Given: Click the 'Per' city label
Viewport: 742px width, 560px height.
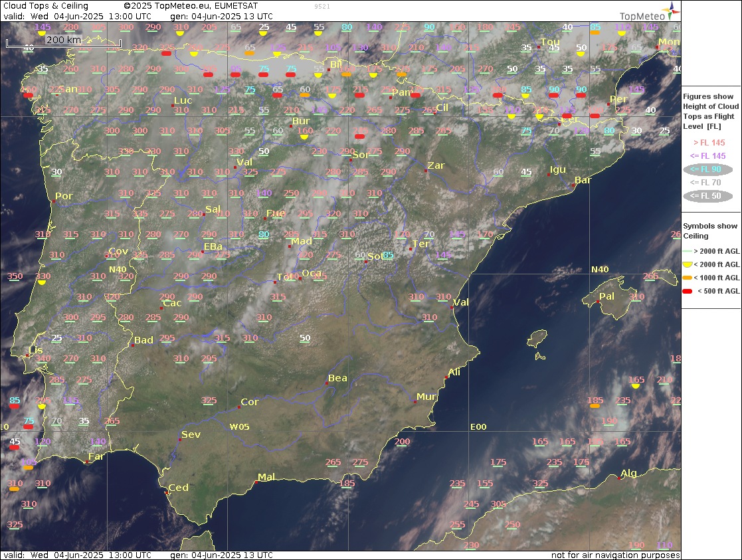Looking at the screenshot, I should click(x=618, y=99).
